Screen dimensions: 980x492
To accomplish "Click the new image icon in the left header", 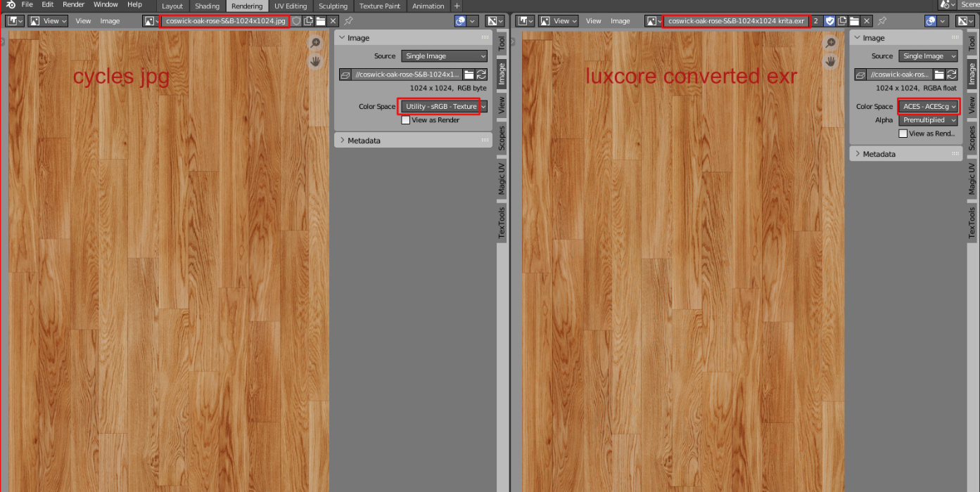I will (x=308, y=21).
